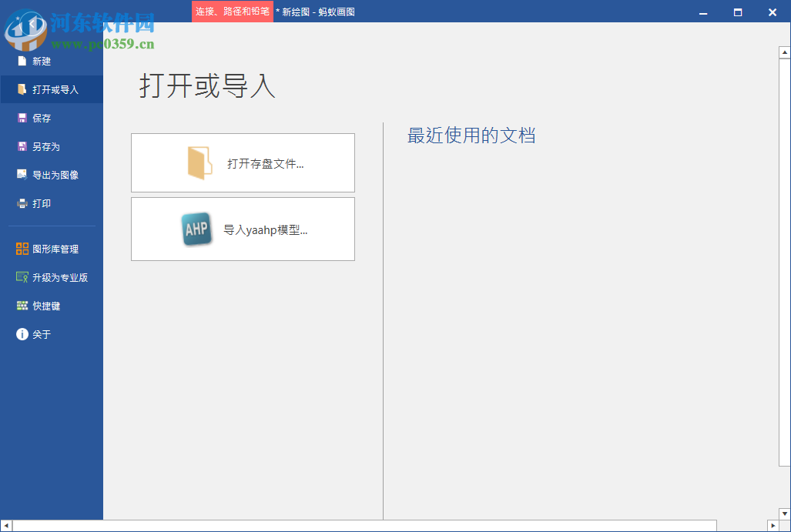This screenshot has width=791, height=532.
Task: Select the 打印 printer icon
Action: click(x=22, y=203)
